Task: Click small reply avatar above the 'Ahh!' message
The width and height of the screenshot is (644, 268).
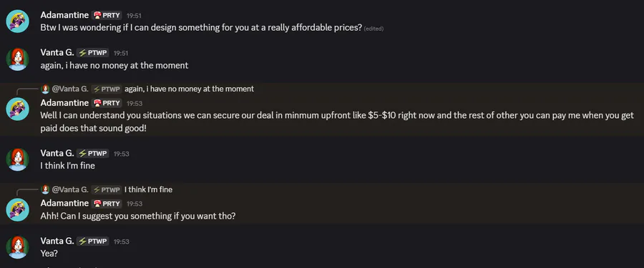Action: tap(46, 189)
